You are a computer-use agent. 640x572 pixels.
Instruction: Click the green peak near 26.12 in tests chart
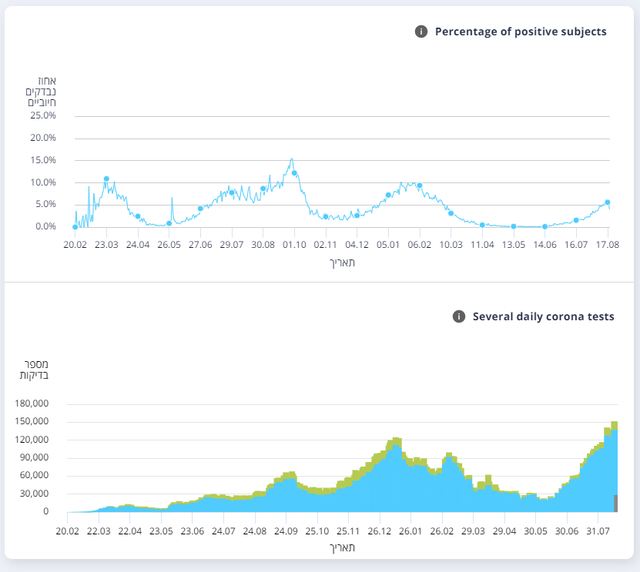pos(396,441)
